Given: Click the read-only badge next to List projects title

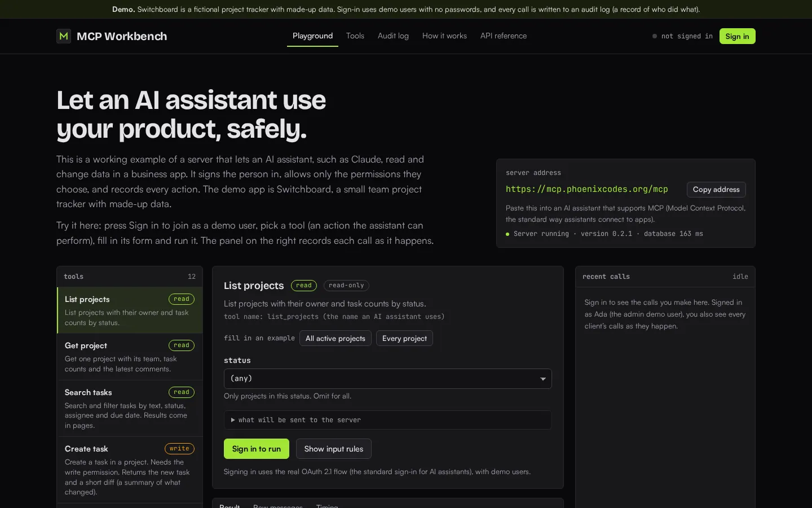Looking at the screenshot, I should (346, 286).
